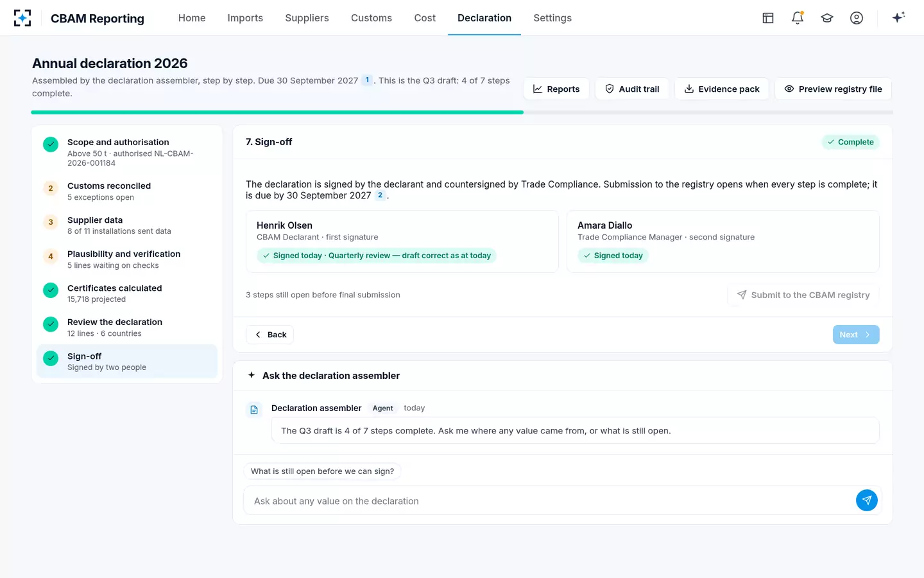This screenshot has width=924, height=578.
Task: Click the Declaration assembler document avatar icon
Action: click(x=254, y=410)
